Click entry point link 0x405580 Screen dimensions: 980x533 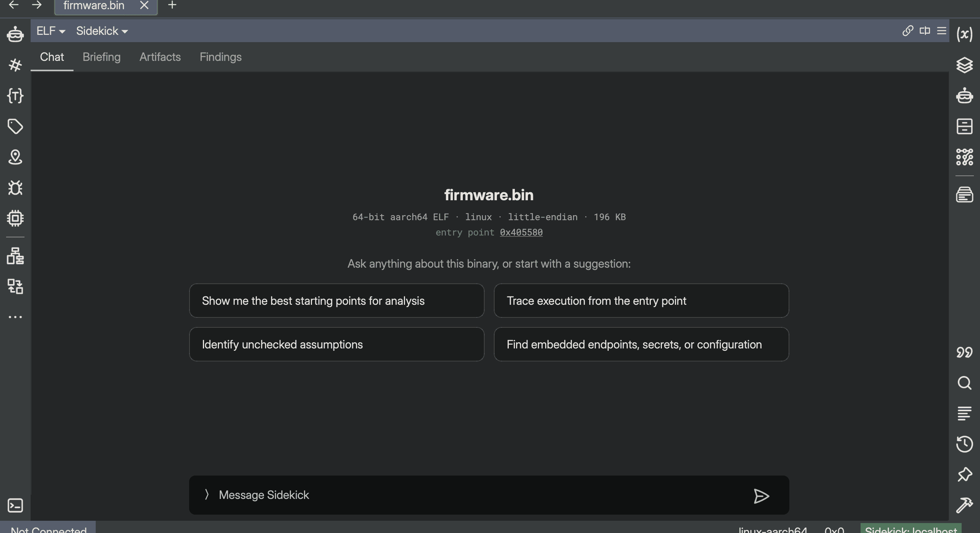[521, 232]
